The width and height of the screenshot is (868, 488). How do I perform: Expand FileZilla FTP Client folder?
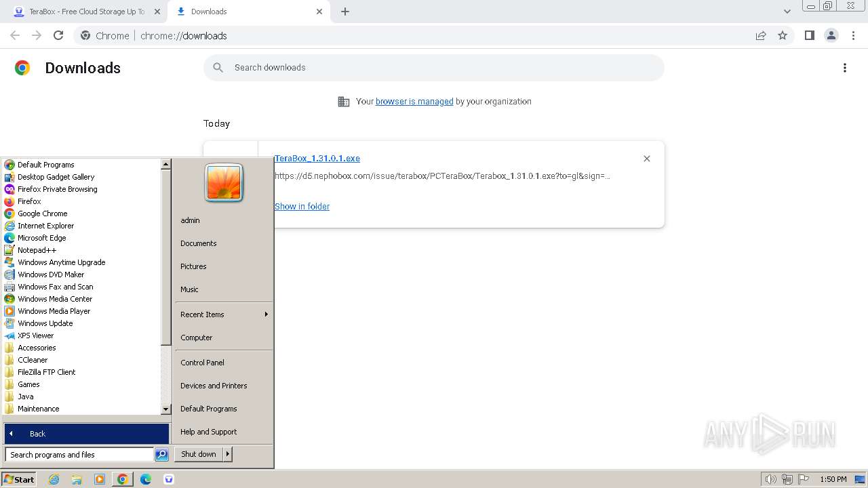(46, 372)
